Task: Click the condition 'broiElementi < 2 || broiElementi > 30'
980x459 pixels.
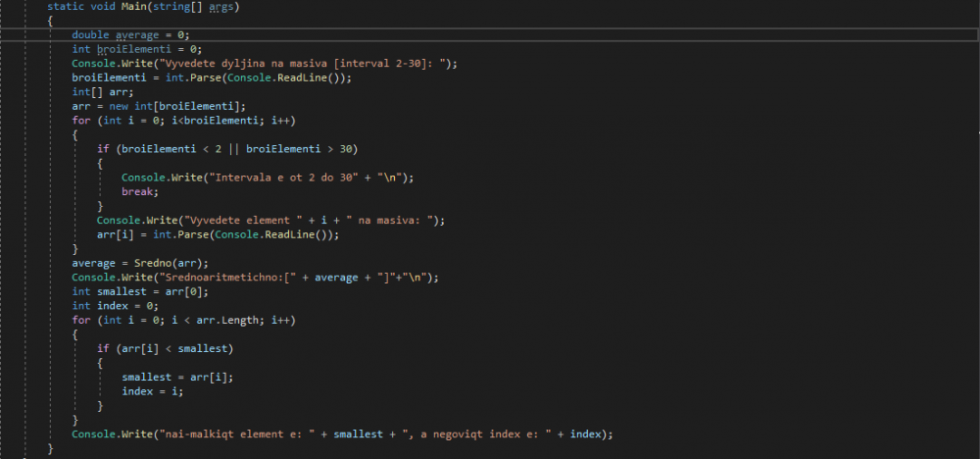Action: pos(236,149)
